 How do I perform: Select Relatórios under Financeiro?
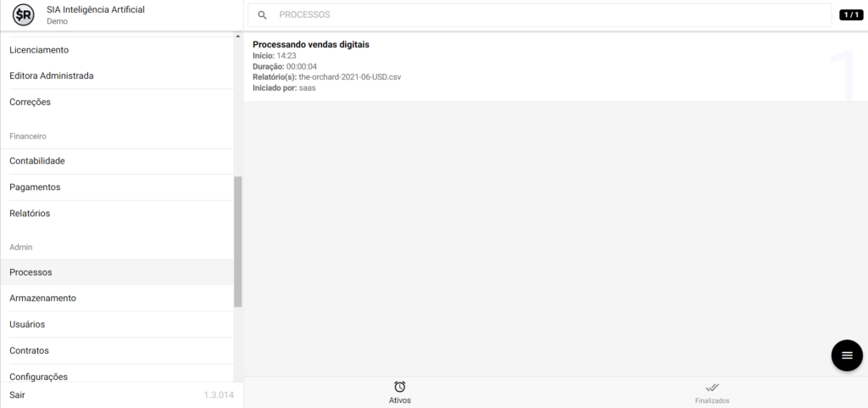[x=30, y=214]
